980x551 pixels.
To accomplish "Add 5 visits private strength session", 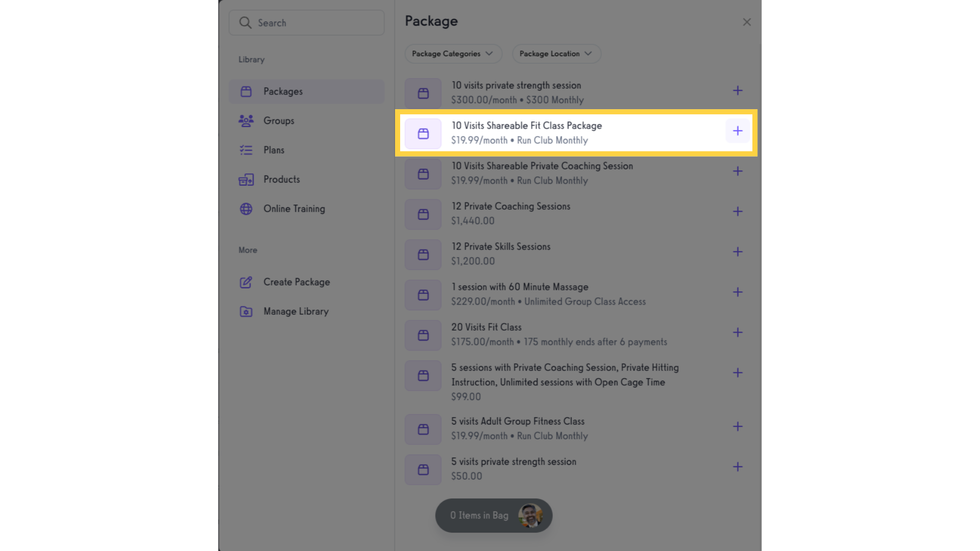I will tap(738, 467).
